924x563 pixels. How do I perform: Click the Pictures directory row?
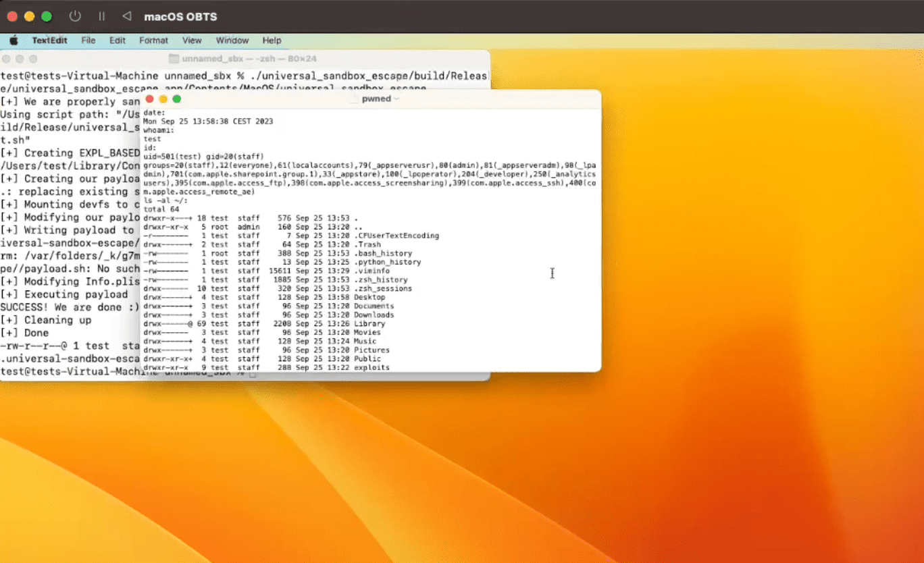coord(267,350)
